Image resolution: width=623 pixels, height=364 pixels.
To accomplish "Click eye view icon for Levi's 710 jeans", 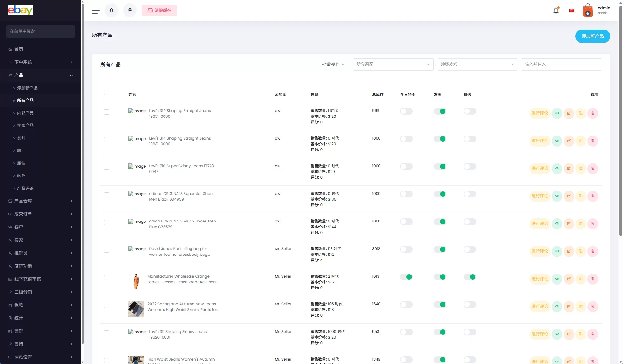I will (x=557, y=169).
